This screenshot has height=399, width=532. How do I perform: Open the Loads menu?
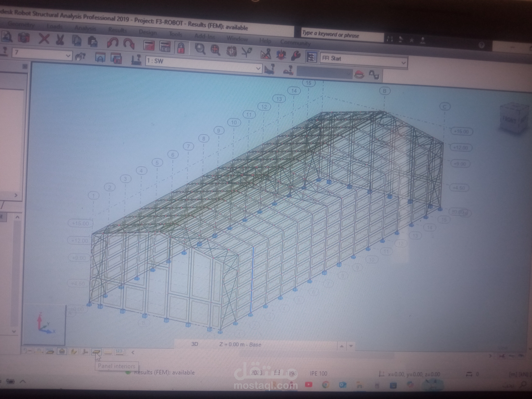coord(55,26)
